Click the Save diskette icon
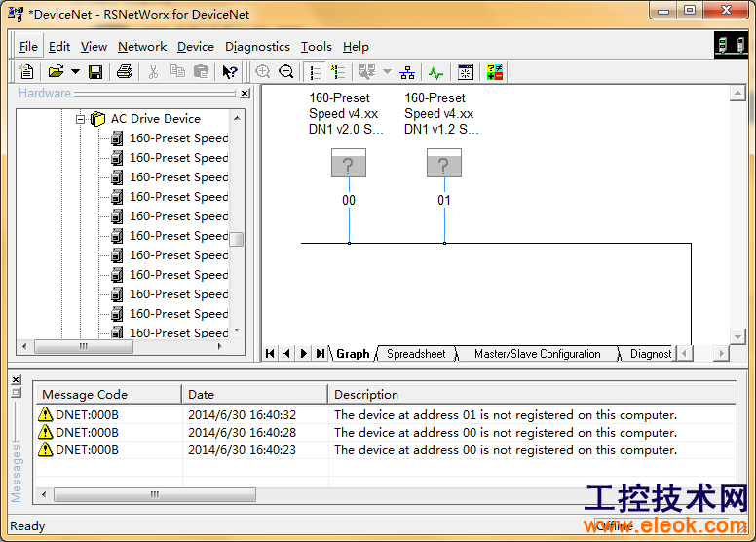Screen dimensions: 756x542 [95, 72]
